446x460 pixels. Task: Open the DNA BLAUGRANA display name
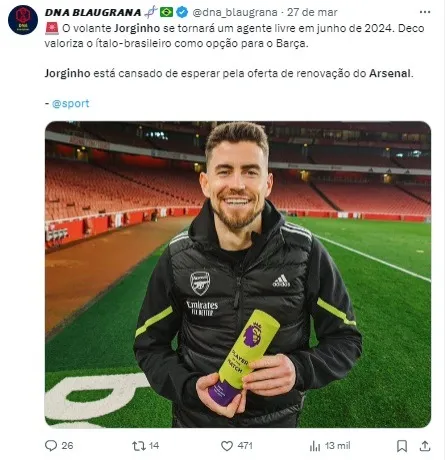click(x=93, y=12)
